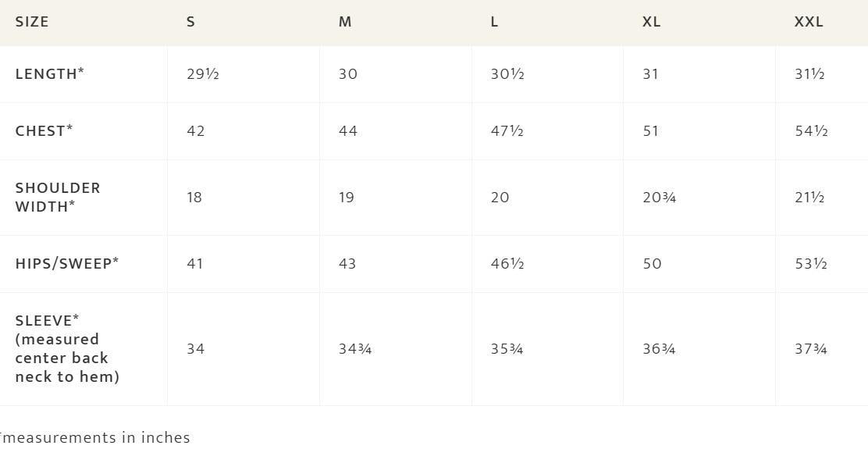Image resolution: width=868 pixels, height=449 pixels.
Task: Click the 37¾ sleeve value for XXL
Action: point(811,349)
